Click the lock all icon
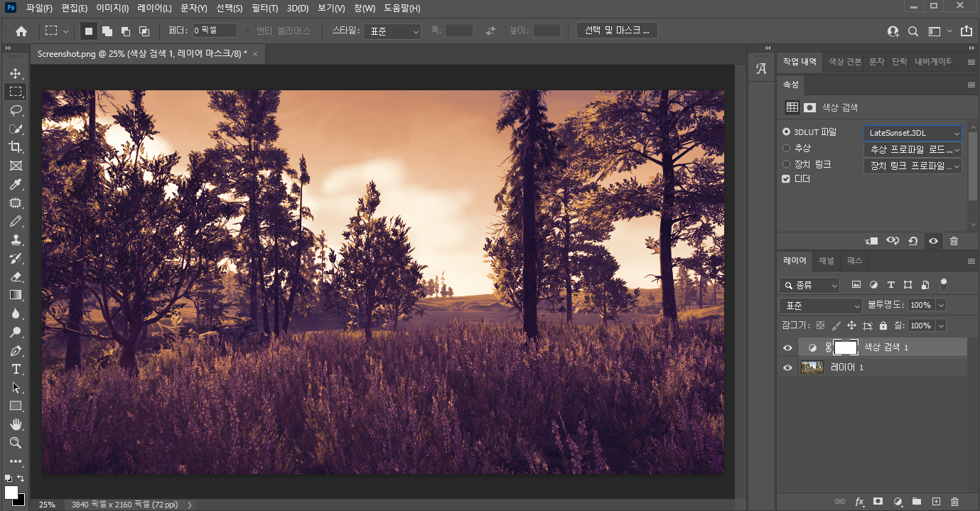The width and height of the screenshot is (980, 511). coord(883,326)
